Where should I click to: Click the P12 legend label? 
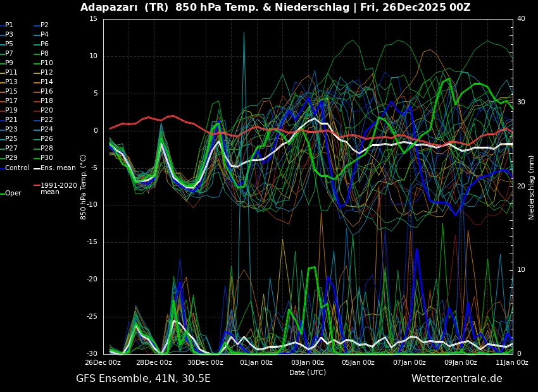click(x=47, y=72)
